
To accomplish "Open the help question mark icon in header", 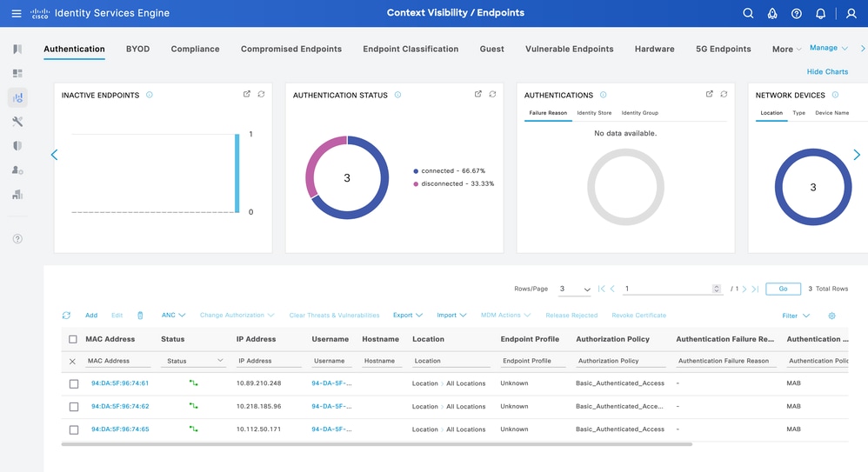I will 796,13.
